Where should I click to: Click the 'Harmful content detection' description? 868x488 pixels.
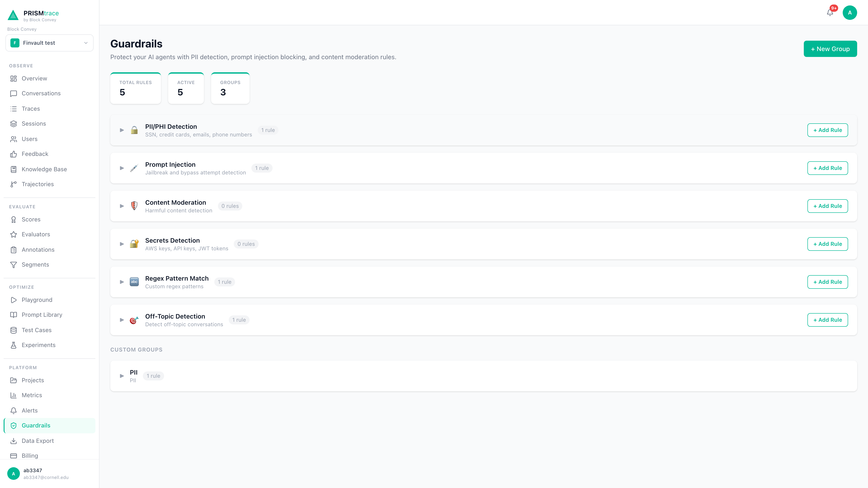tap(179, 211)
